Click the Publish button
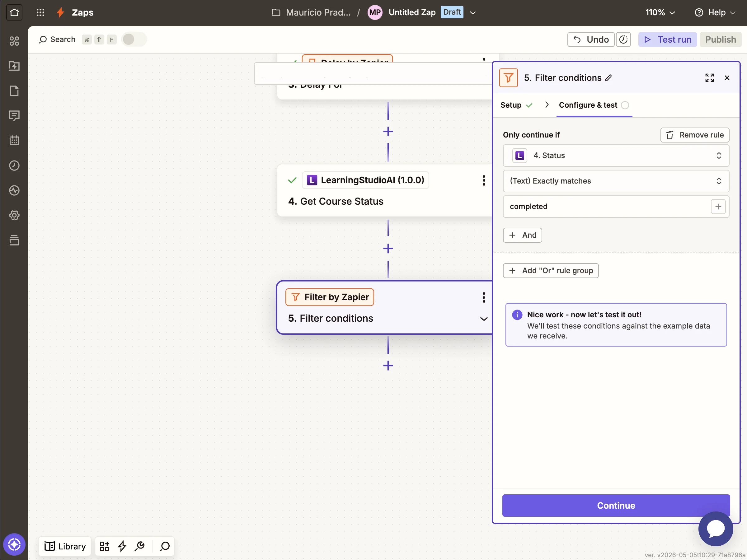Image resolution: width=747 pixels, height=560 pixels. point(720,40)
